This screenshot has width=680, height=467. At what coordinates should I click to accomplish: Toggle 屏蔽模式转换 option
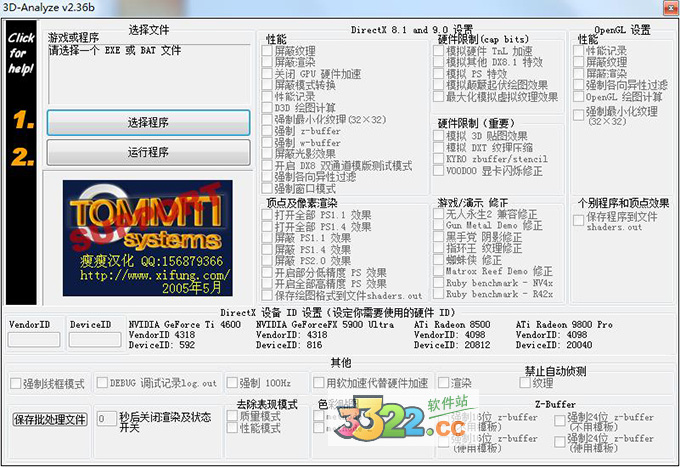[x=267, y=85]
